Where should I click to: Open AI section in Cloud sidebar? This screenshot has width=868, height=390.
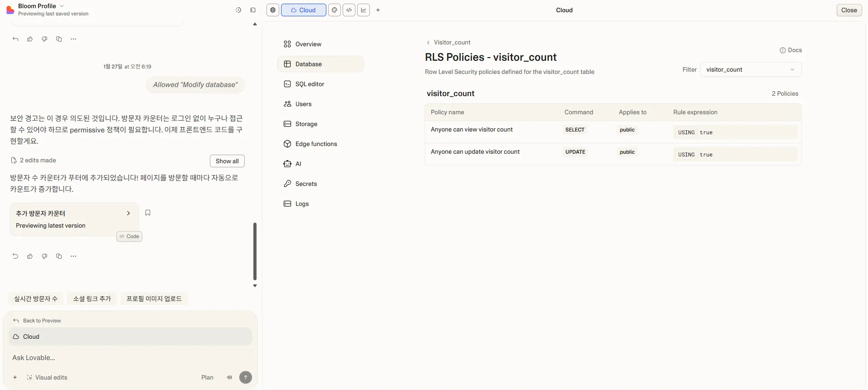click(320, 164)
